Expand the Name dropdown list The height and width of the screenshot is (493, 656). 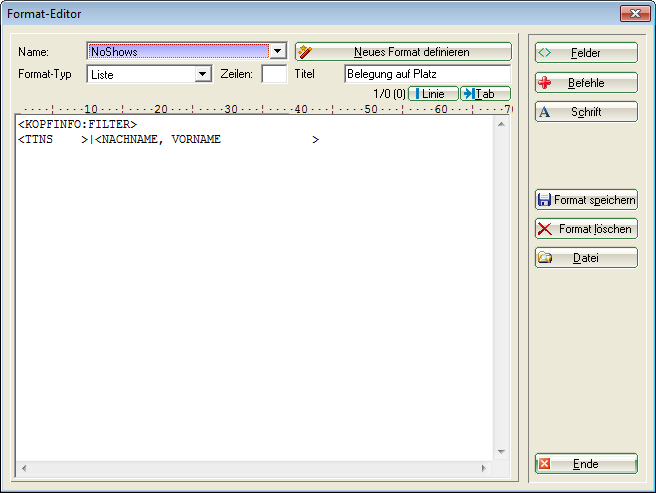pos(278,51)
